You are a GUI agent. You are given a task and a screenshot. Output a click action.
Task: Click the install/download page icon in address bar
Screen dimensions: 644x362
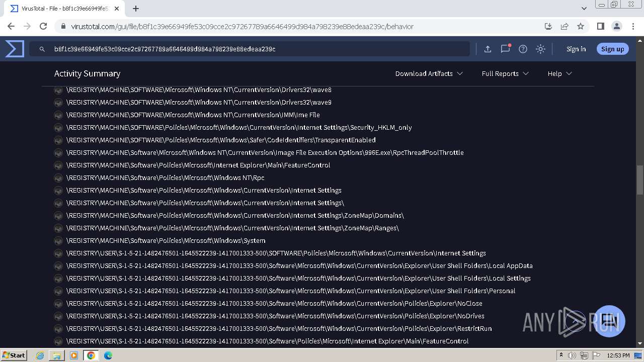(x=548, y=26)
